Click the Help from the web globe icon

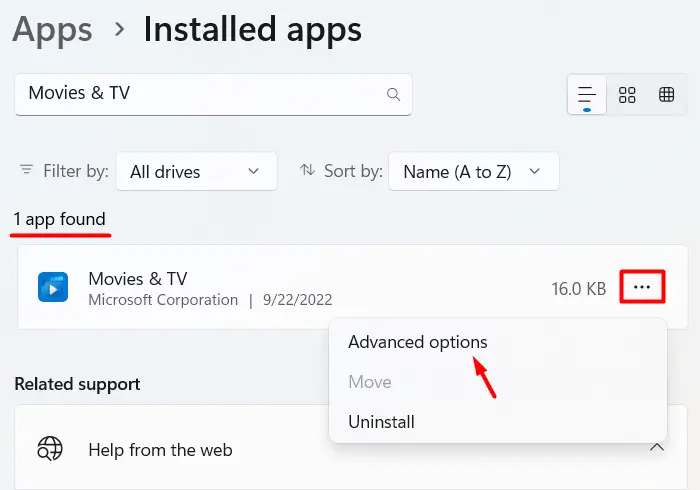(x=50, y=448)
